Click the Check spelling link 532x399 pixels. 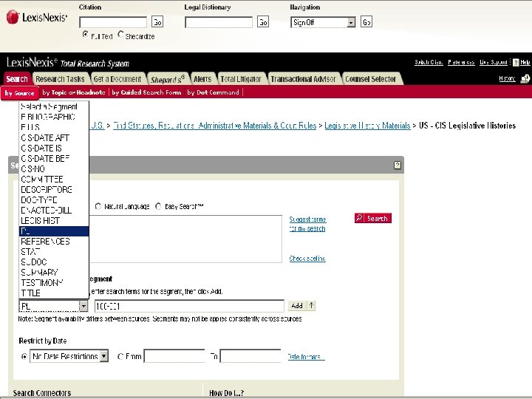click(307, 259)
